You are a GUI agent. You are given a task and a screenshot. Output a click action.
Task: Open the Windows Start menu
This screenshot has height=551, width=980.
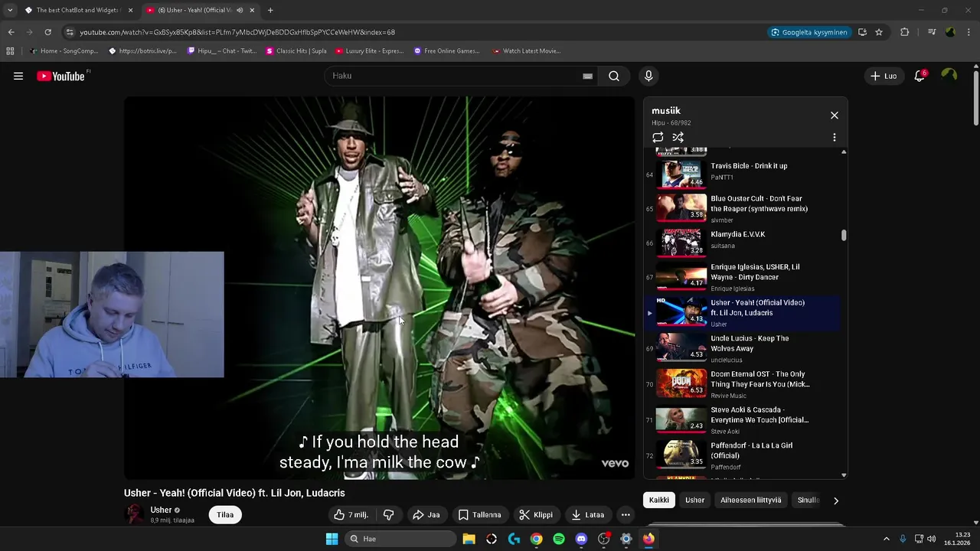click(332, 539)
